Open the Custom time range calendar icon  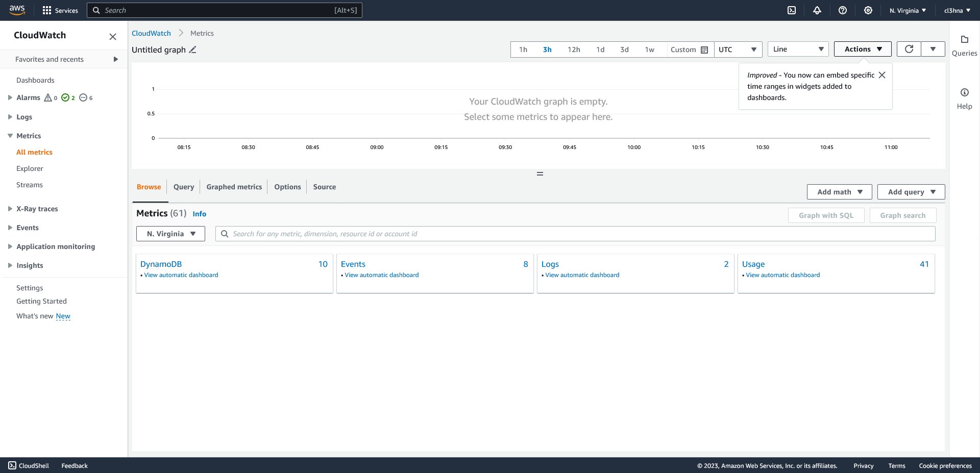[x=704, y=50]
